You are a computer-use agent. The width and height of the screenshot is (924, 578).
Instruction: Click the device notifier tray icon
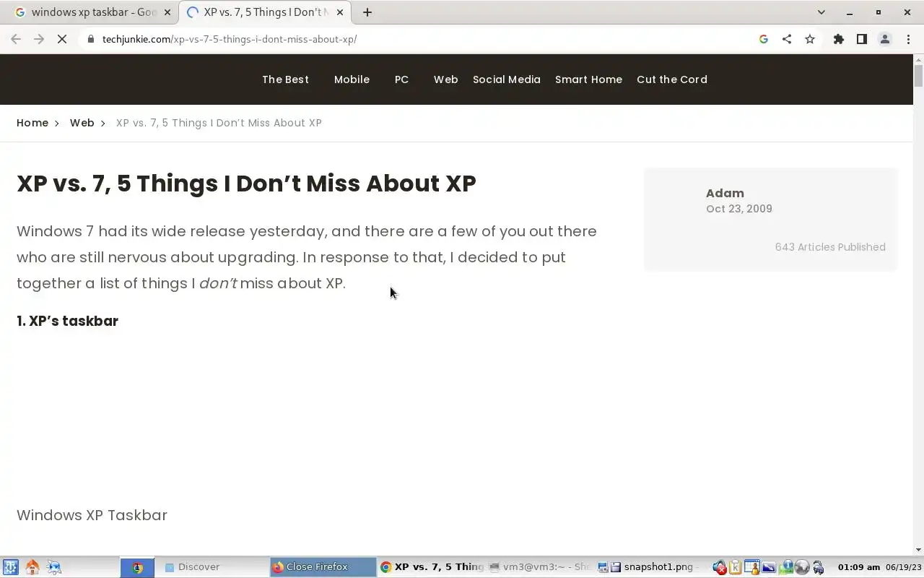tap(819, 567)
